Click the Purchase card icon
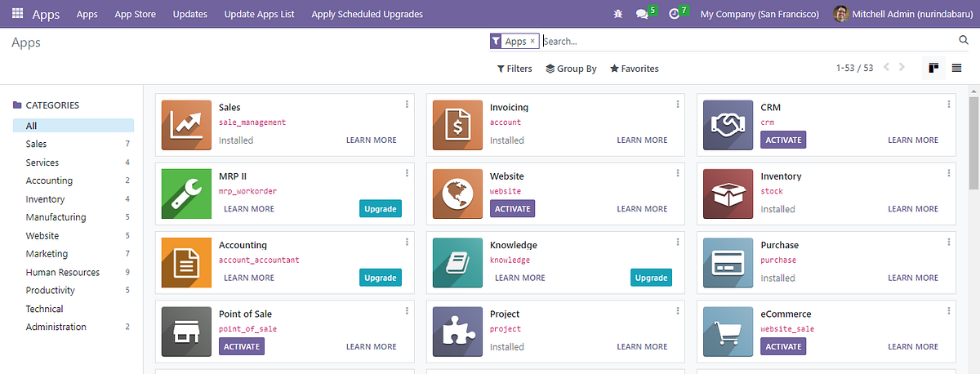 (728, 262)
